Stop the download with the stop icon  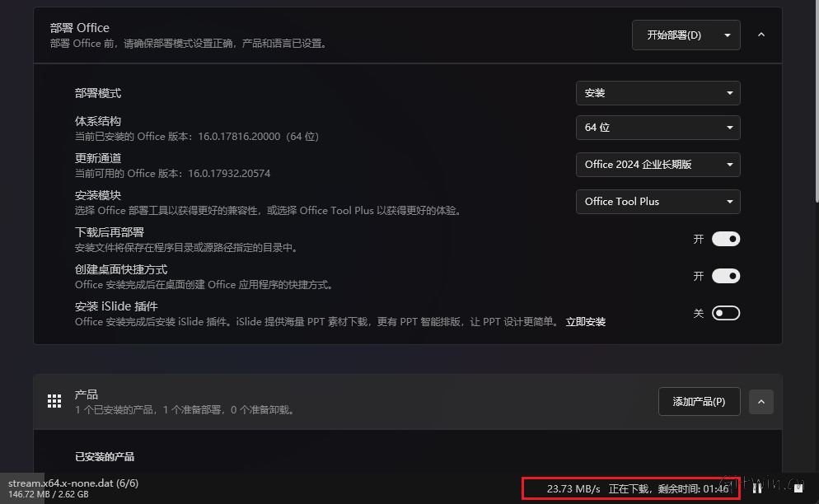[x=798, y=488]
